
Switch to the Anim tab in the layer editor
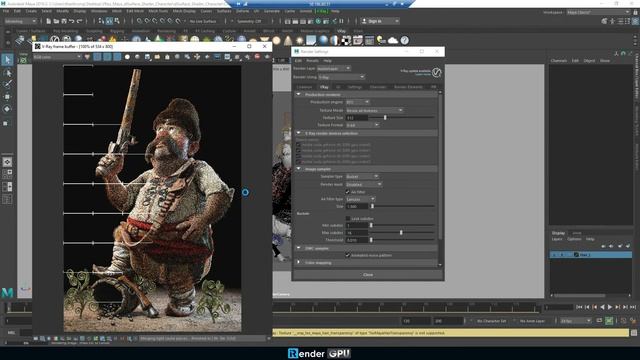point(577,233)
